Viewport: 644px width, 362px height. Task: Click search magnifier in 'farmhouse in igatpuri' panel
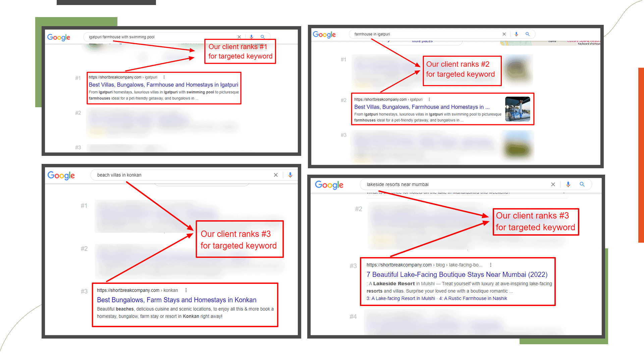coord(528,34)
